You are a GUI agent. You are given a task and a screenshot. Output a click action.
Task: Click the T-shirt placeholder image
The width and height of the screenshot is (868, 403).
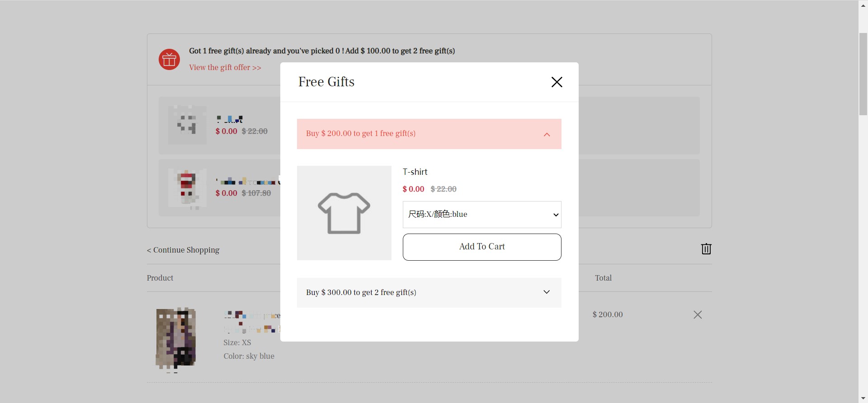[344, 213]
